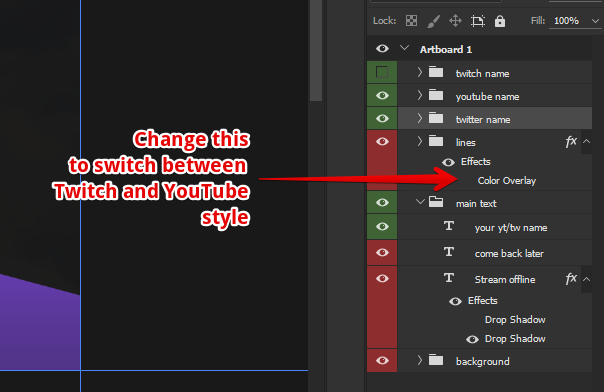604x392 pixels.
Task: Select the Drop Shadow effect without eye icon
Action: coord(515,320)
